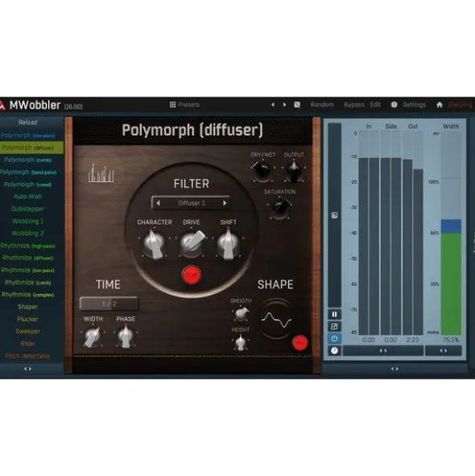
Task: Collapse the preset list with bottom arrows
Action: pos(27,369)
